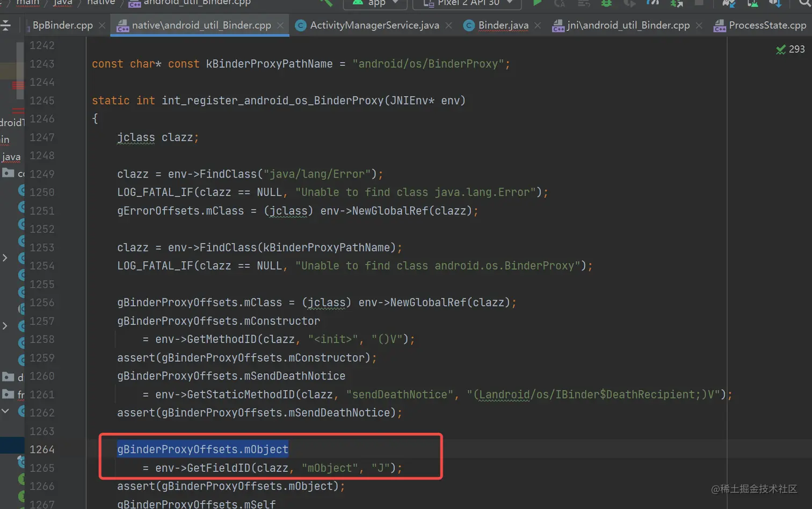Click the "android/os/BinderProxy" string literal

pyautogui.click(x=428, y=64)
